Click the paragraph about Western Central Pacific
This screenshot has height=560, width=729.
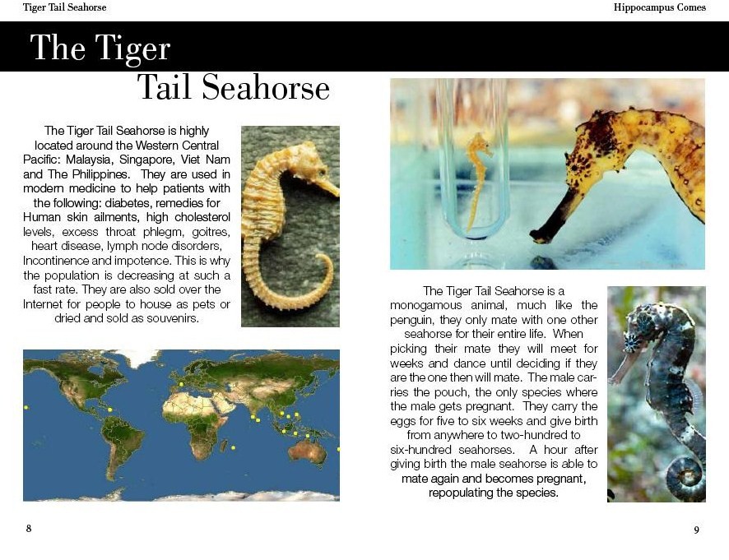(127, 223)
